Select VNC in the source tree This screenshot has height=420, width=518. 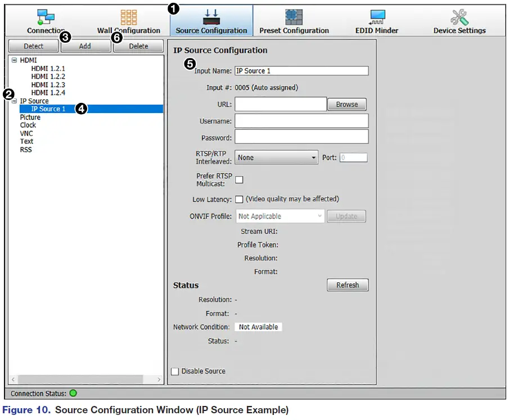coord(26,133)
